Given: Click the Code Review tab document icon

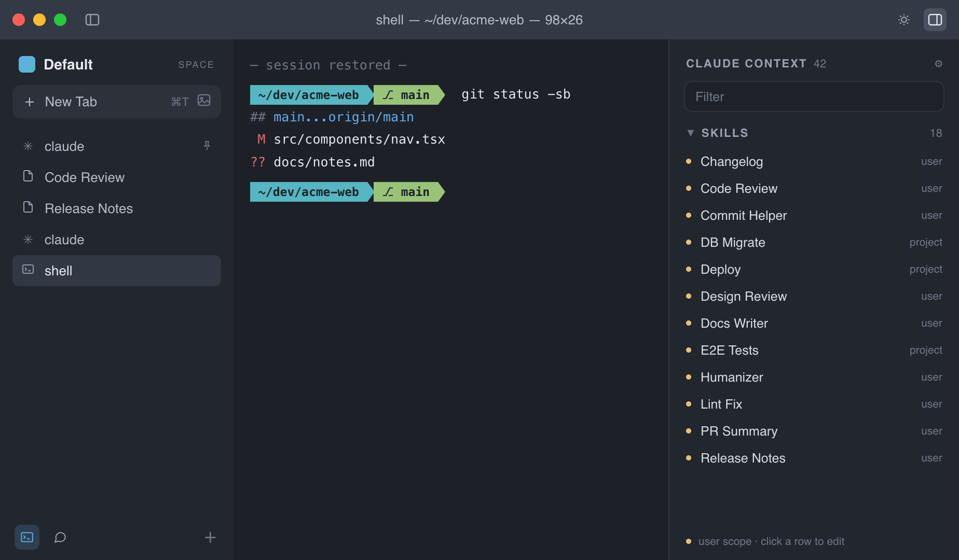Looking at the screenshot, I should click(x=28, y=176).
